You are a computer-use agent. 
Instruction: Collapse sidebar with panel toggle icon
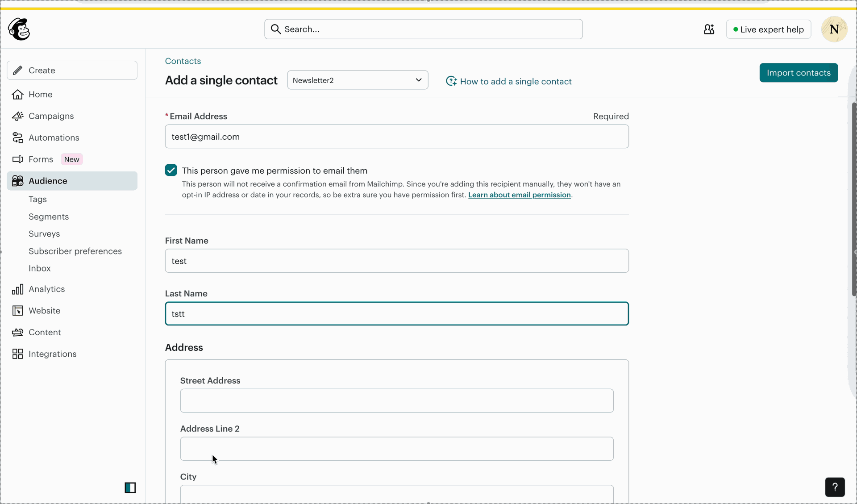point(130,487)
